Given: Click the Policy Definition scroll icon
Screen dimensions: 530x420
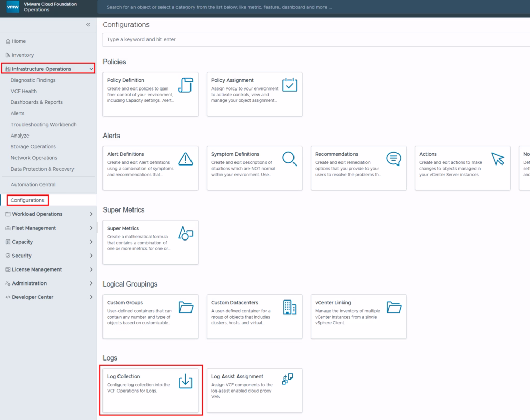Looking at the screenshot, I should (x=185, y=85).
